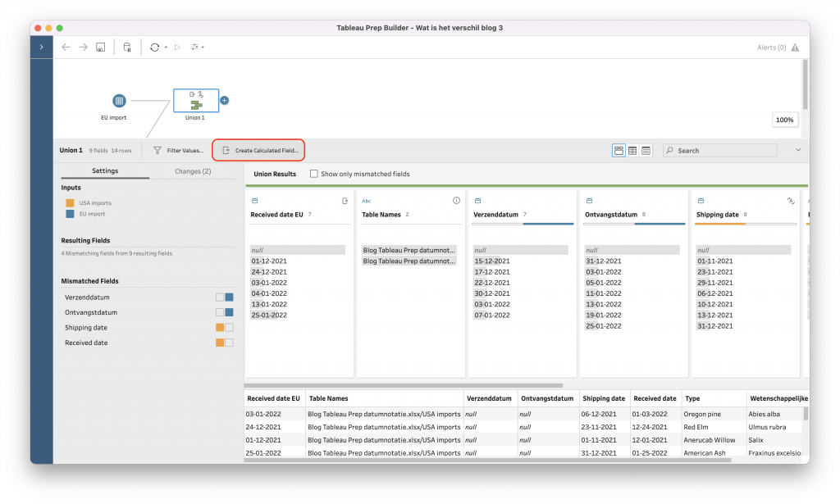Open the refresh dropdown arrow
This screenshot has height=504, width=840.
[166, 48]
